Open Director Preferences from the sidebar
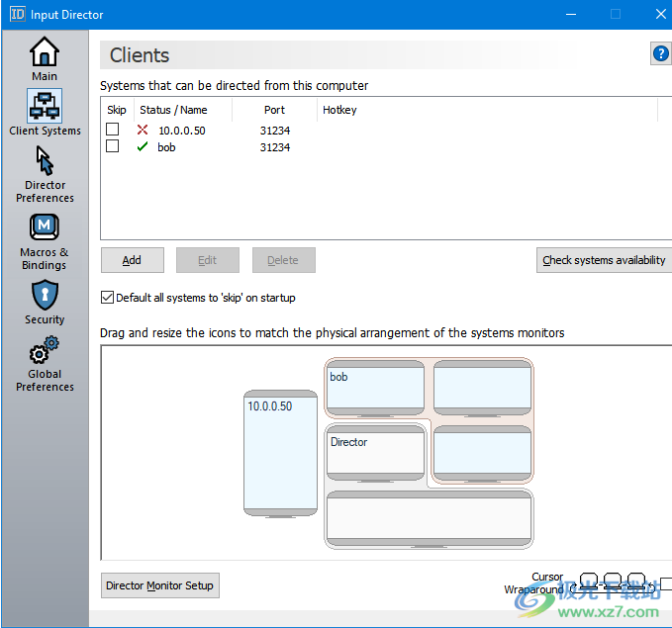Viewport: 672px width, 628px height. pos(45,175)
